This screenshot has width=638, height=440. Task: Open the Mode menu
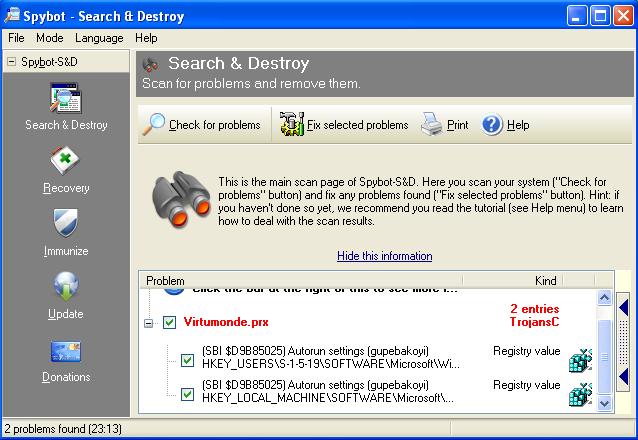tap(50, 38)
